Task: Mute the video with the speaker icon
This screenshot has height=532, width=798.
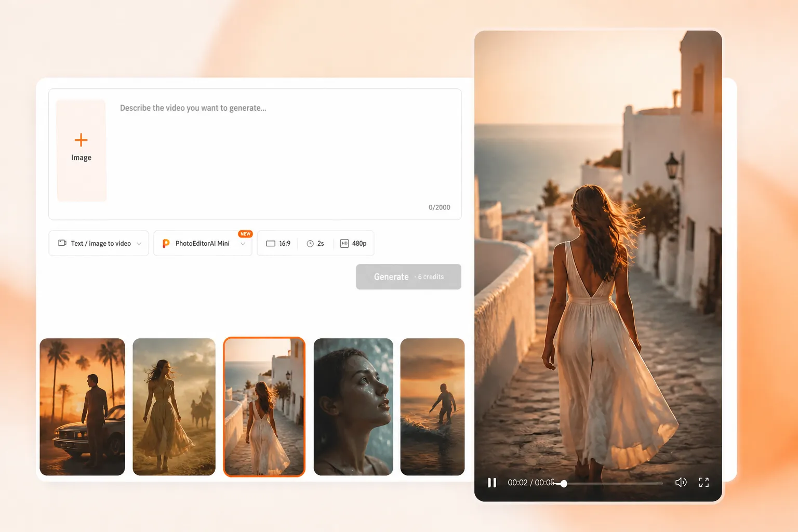Action: coord(681,483)
